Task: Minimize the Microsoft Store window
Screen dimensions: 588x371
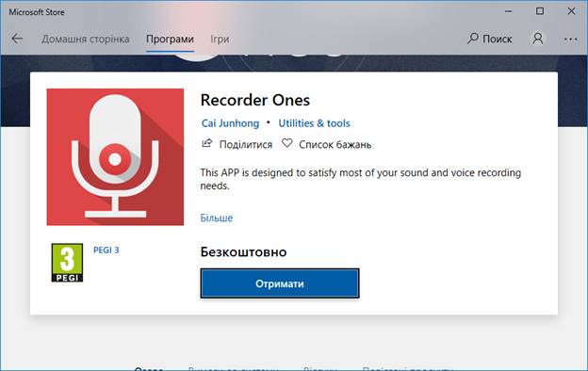Action: pyautogui.click(x=509, y=11)
